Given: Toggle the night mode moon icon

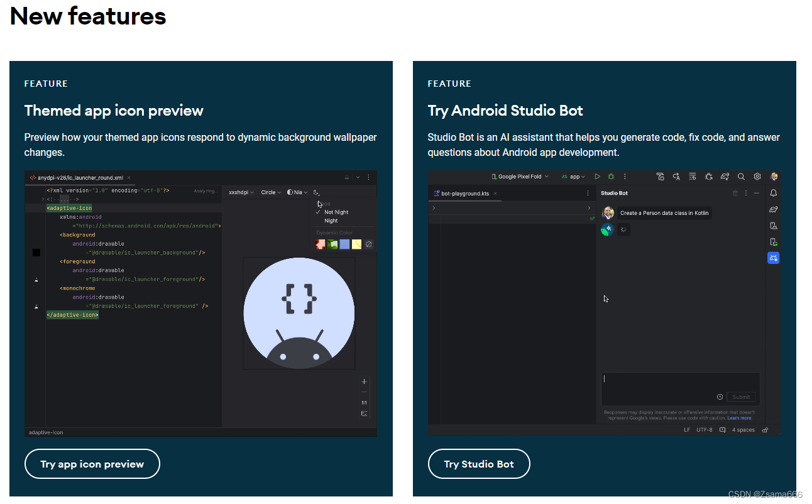Looking at the screenshot, I should click(317, 192).
